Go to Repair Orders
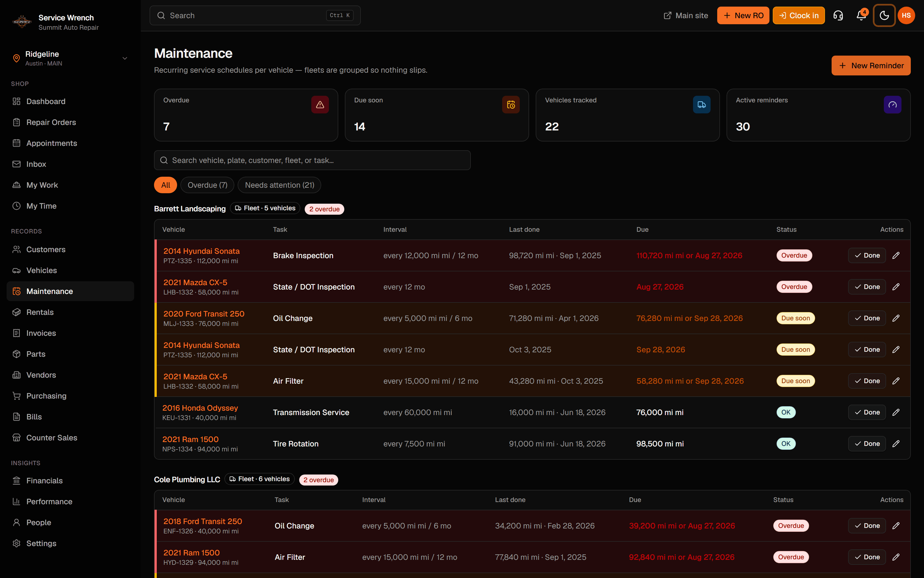The width and height of the screenshot is (924, 578). tap(70, 122)
